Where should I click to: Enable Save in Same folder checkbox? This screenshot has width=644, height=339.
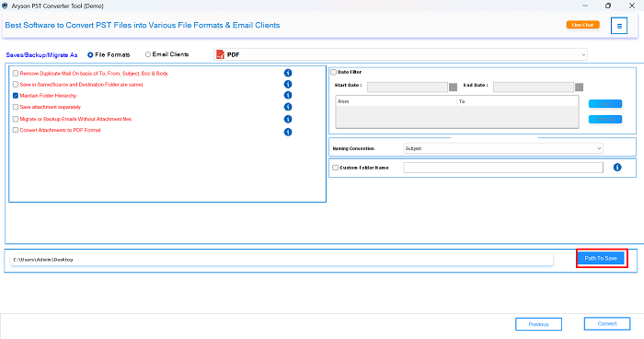16,85
